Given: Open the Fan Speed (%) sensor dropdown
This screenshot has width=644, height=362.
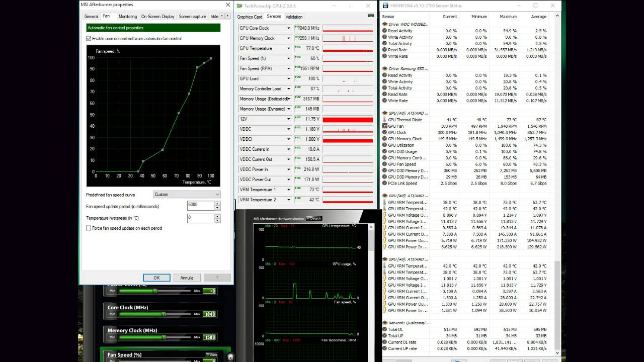Looking at the screenshot, I should point(288,58).
